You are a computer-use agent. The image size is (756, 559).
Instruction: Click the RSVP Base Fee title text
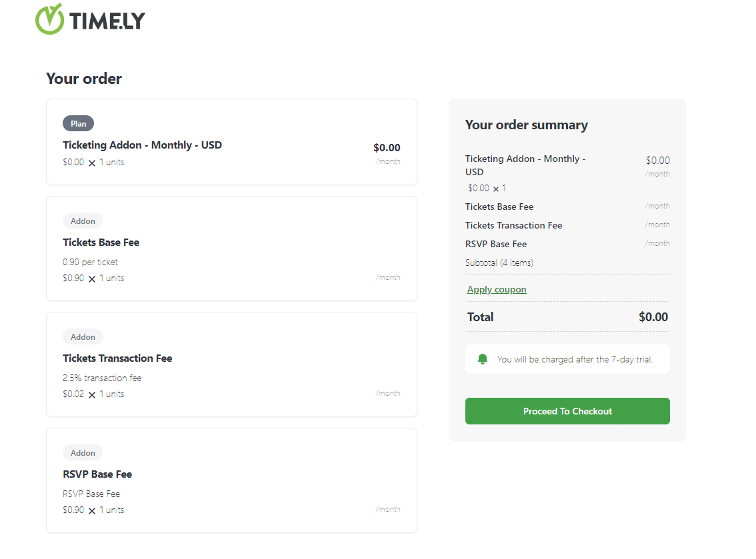pos(97,474)
